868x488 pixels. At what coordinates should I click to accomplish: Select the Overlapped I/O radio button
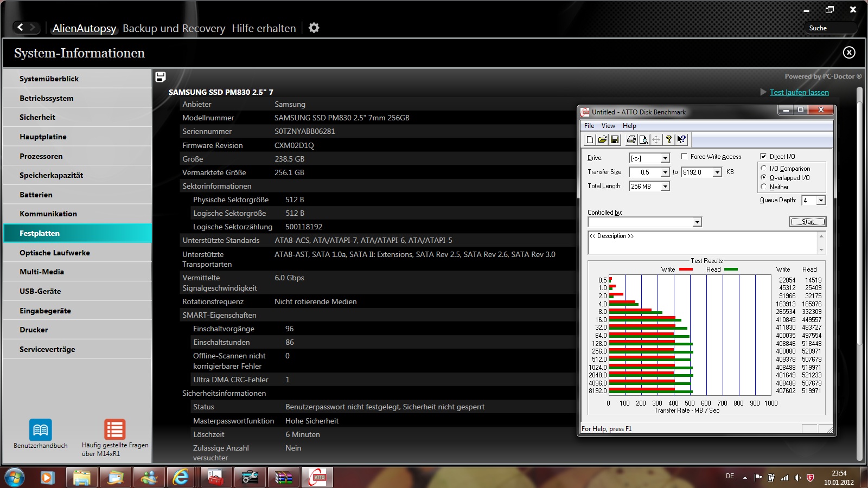(764, 177)
